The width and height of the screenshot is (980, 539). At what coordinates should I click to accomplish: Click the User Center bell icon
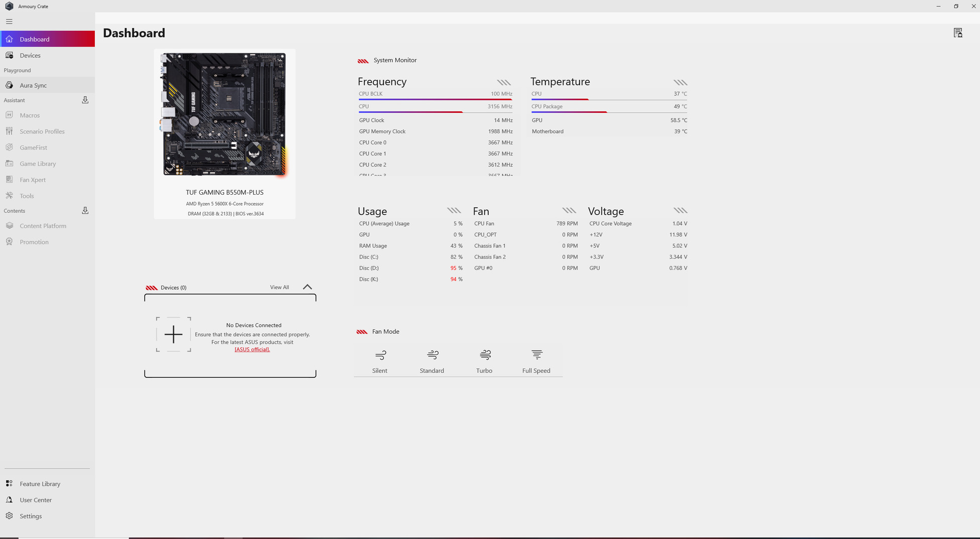pos(9,500)
